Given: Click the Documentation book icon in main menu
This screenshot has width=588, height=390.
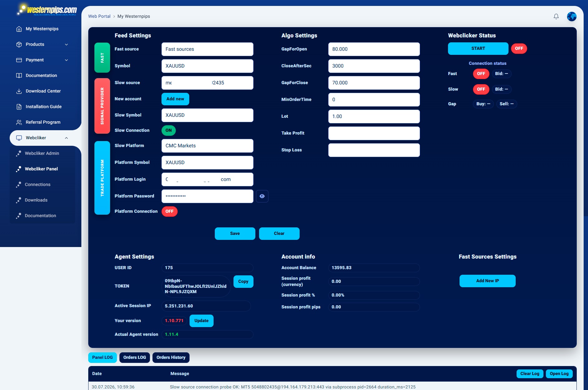Looking at the screenshot, I should [x=19, y=75].
